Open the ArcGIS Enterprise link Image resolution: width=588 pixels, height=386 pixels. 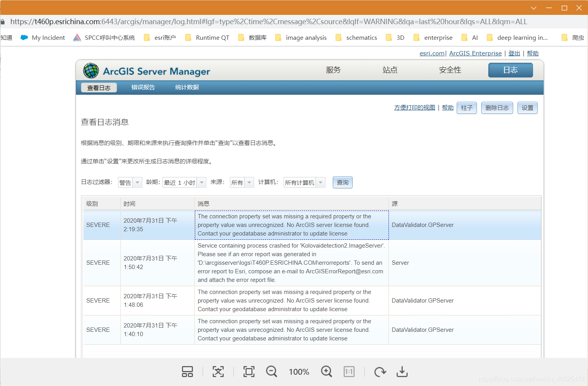point(475,53)
